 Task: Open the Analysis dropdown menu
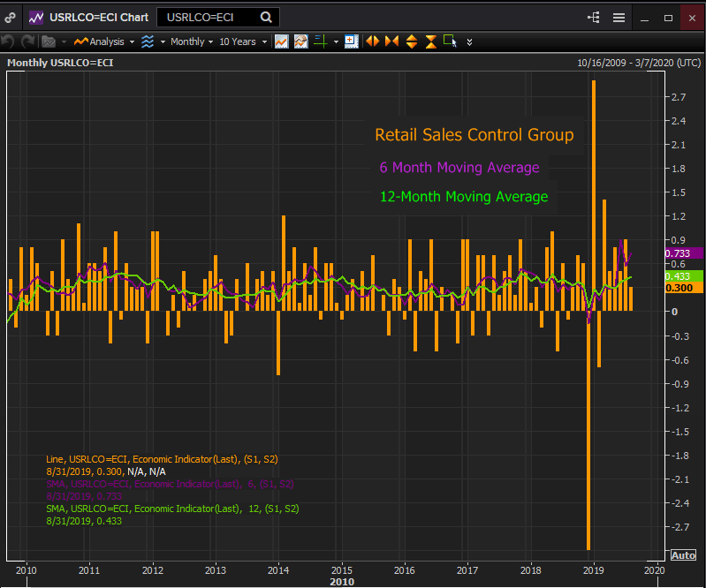(x=105, y=41)
